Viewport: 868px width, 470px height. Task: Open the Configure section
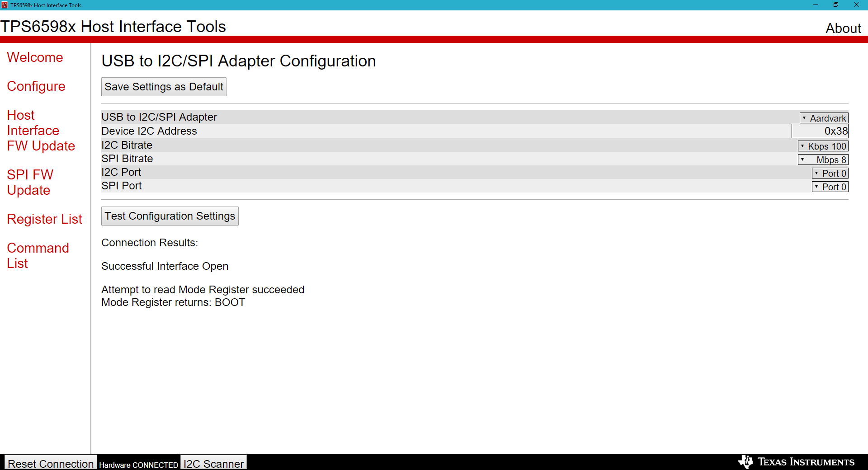coord(36,86)
